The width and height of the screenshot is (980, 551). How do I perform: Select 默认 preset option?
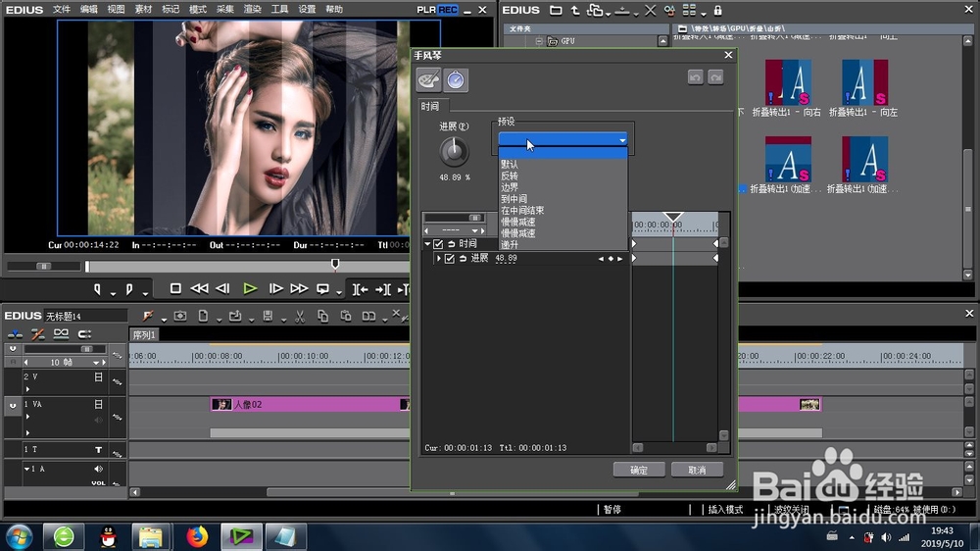pos(510,165)
